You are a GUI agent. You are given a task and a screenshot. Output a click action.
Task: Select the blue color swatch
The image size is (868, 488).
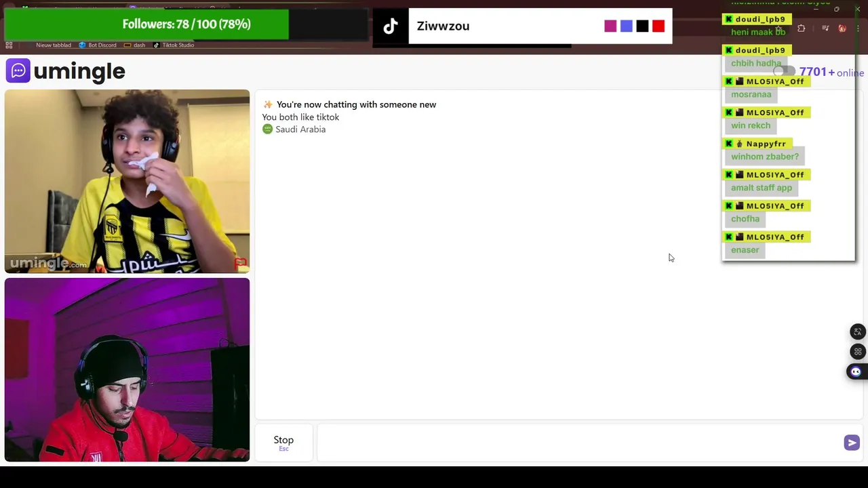627,26
